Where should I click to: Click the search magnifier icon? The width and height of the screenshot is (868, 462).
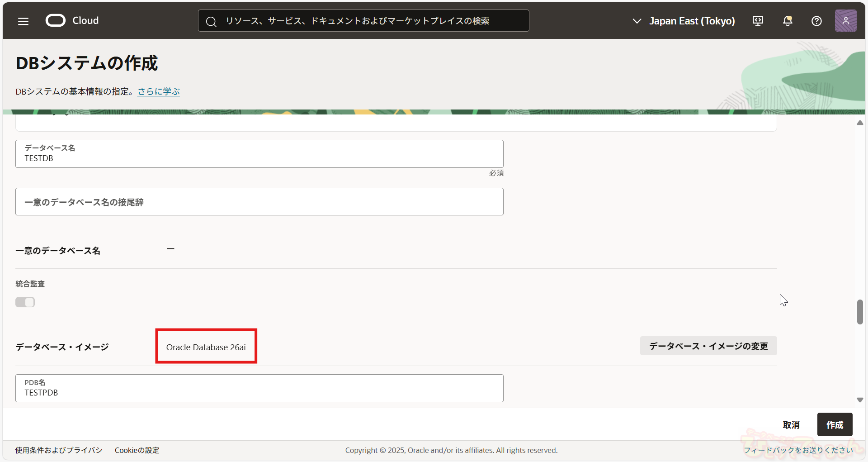[x=211, y=21]
